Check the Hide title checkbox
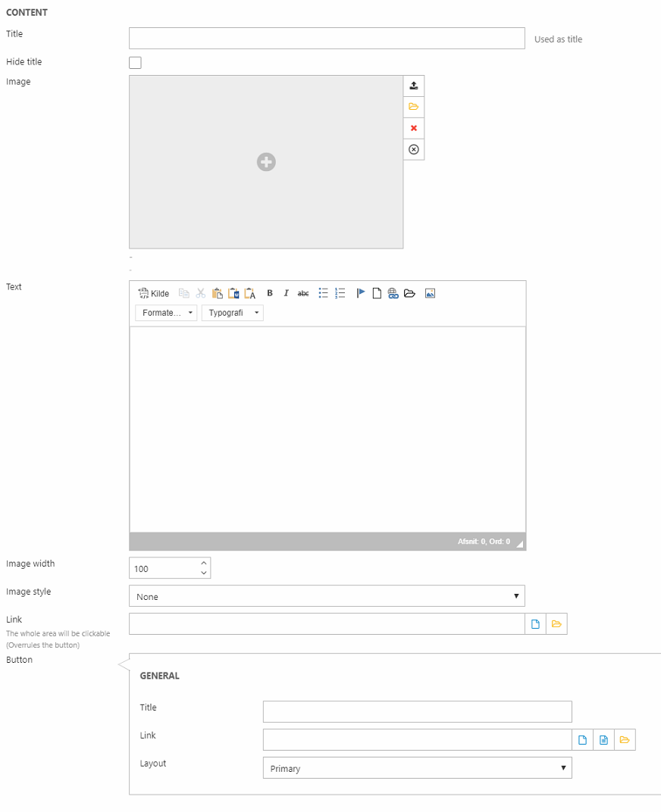 (135, 63)
